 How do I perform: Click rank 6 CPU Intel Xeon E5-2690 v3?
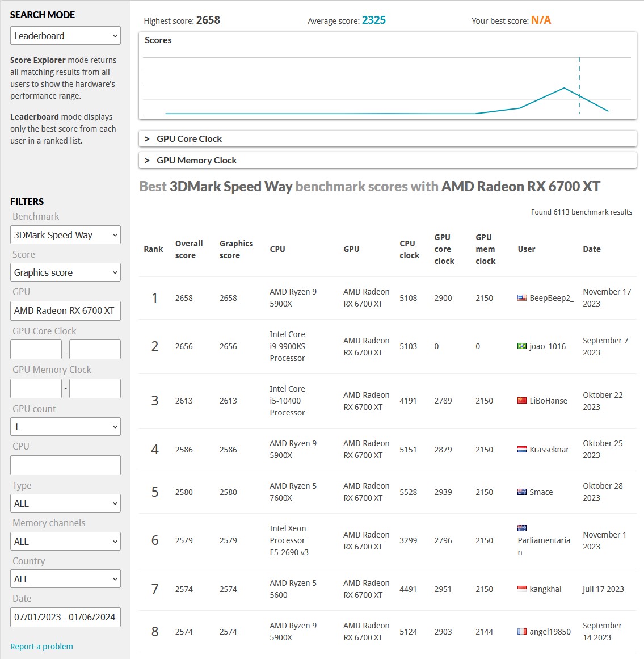pyautogui.click(x=289, y=540)
